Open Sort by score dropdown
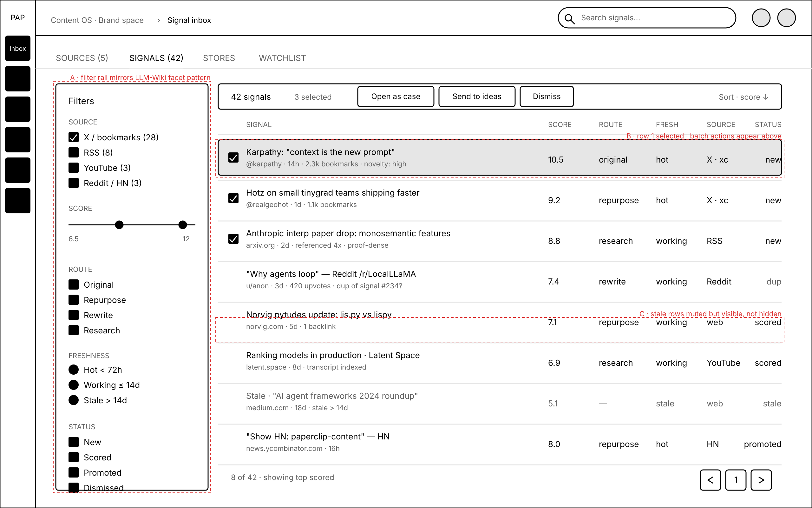812x508 pixels. click(x=743, y=97)
